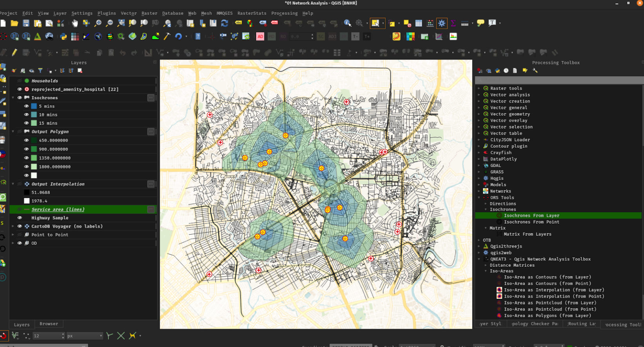Open the attribute table icon
The height and width of the screenshot is (347, 644).
[418, 23]
